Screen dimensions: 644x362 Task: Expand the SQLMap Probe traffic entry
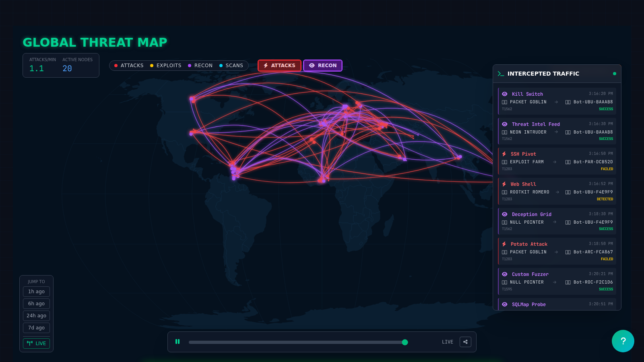(557, 304)
